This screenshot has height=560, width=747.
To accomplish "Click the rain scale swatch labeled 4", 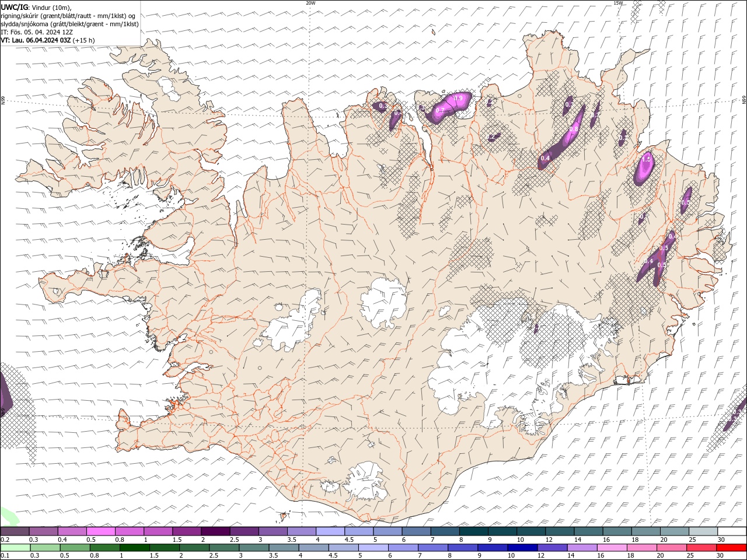I will (313, 548).
